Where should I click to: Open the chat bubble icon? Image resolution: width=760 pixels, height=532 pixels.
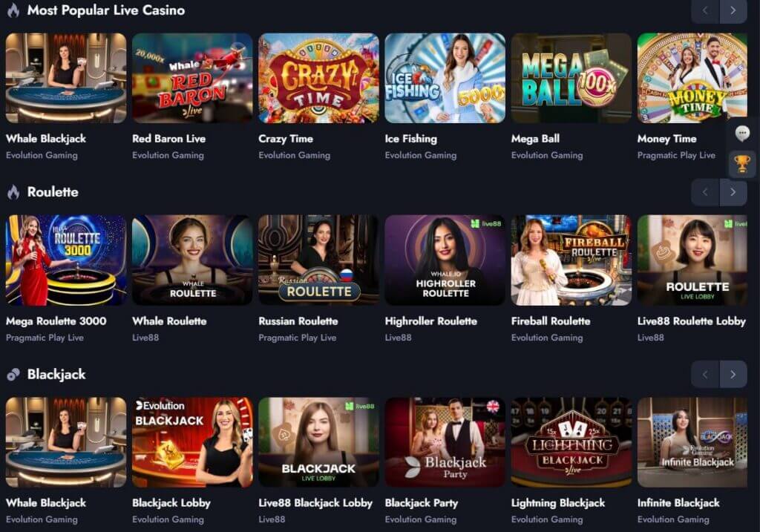(742, 134)
